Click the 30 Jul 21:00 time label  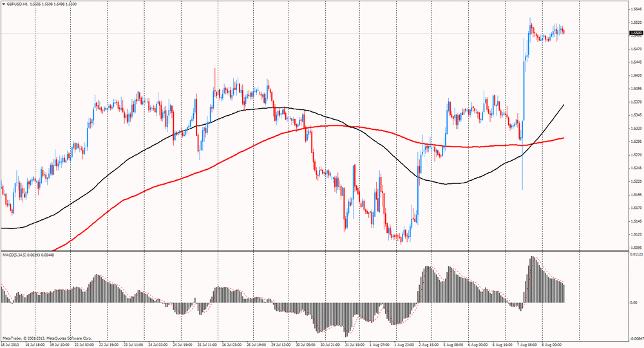click(330, 345)
